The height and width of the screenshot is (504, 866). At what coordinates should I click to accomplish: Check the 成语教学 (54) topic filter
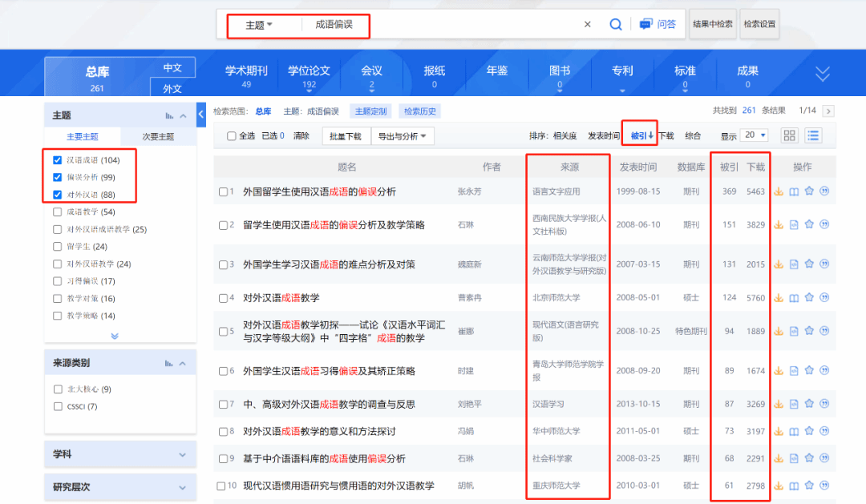click(58, 212)
